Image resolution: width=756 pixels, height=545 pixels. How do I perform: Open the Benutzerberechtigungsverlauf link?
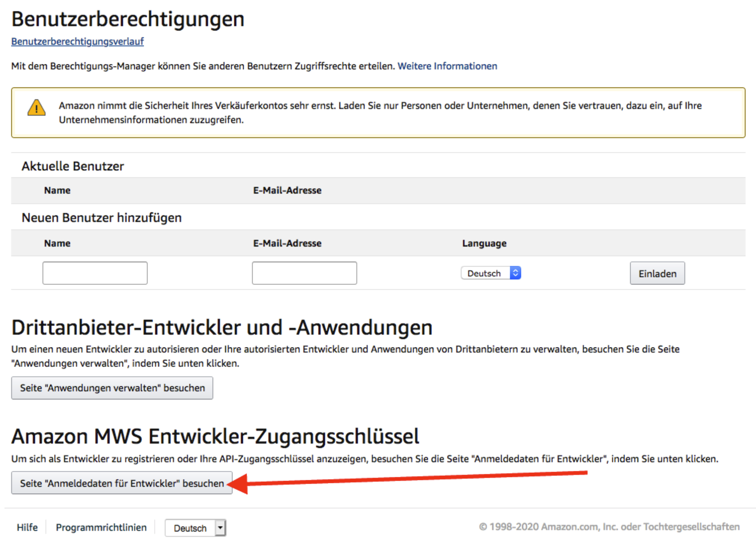click(x=77, y=42)
